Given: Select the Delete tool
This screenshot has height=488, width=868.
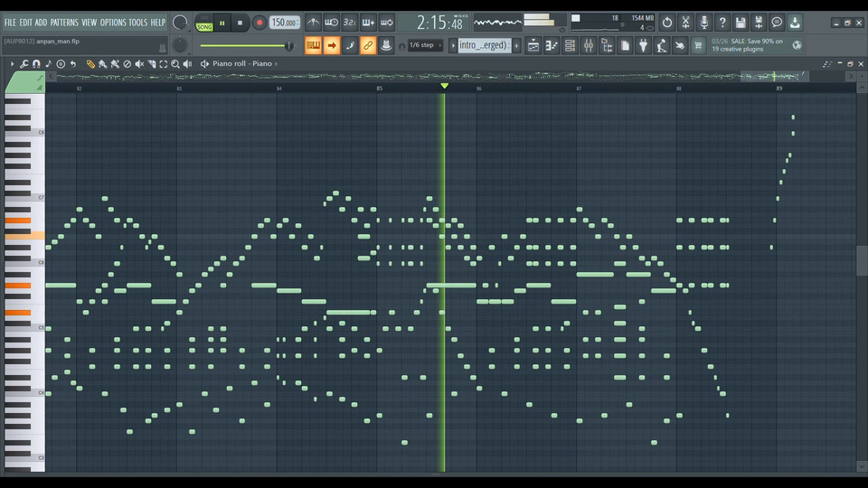Looking at the screenshot, I should [127, 64].
